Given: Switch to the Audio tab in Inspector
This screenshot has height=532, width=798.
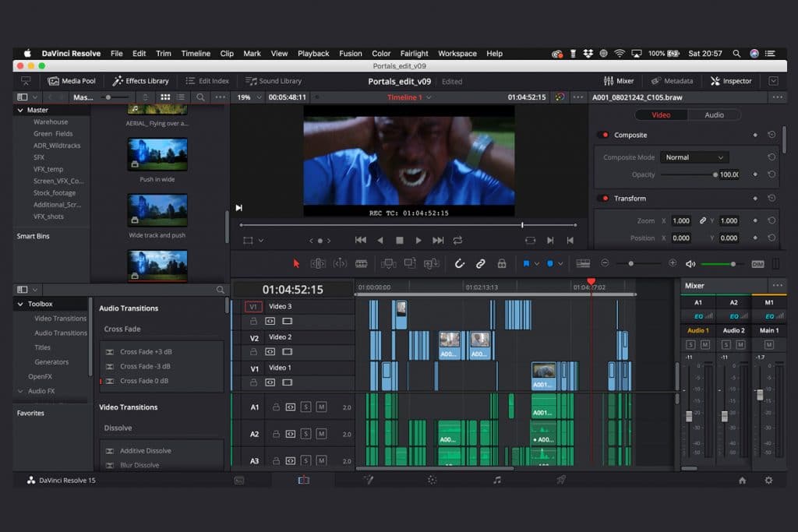Looking at the screenshot, I should [x=714, y=115].
